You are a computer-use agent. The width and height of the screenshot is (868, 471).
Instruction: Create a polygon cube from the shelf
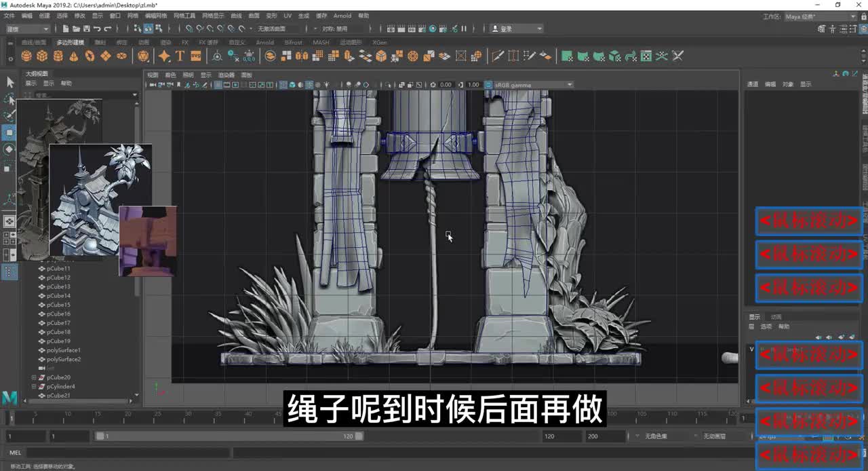(42, 56)
